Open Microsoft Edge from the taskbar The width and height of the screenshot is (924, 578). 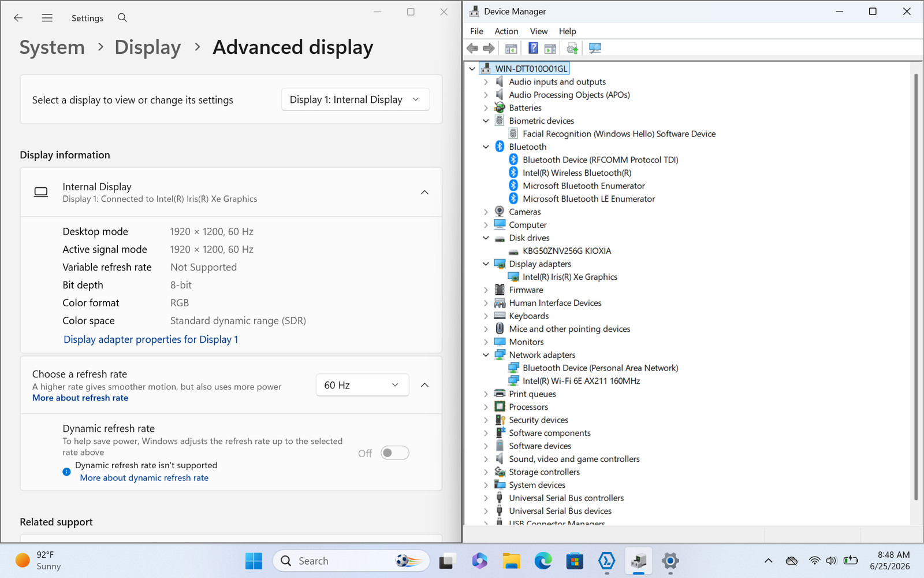pyautogui.click(x=543, y=561)
